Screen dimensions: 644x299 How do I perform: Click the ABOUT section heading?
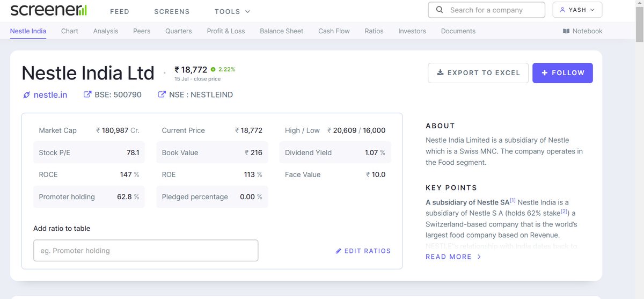(440, 126)
